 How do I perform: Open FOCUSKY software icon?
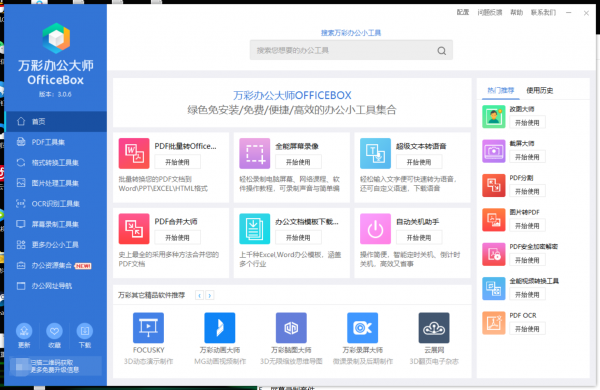point(148,328)
